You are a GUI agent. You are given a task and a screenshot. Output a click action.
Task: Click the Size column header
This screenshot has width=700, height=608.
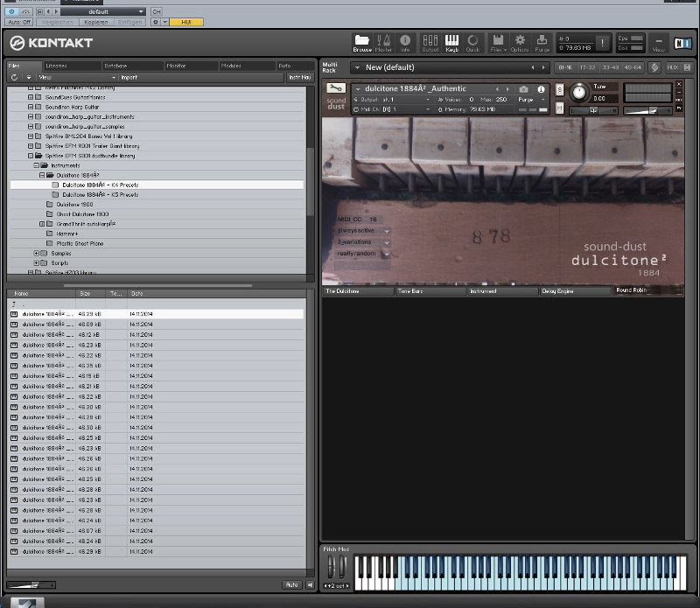(x=92, y=293)
